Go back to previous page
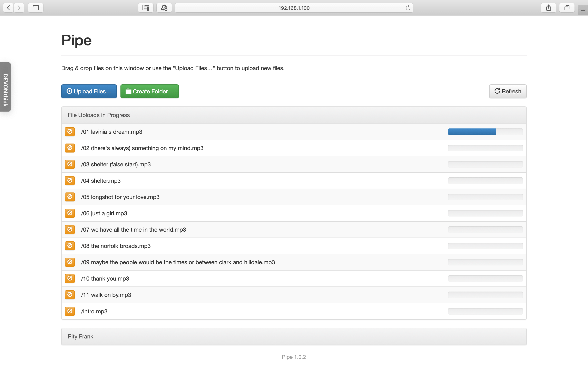This screenshot has height=367, width=588. coord(9,8)
